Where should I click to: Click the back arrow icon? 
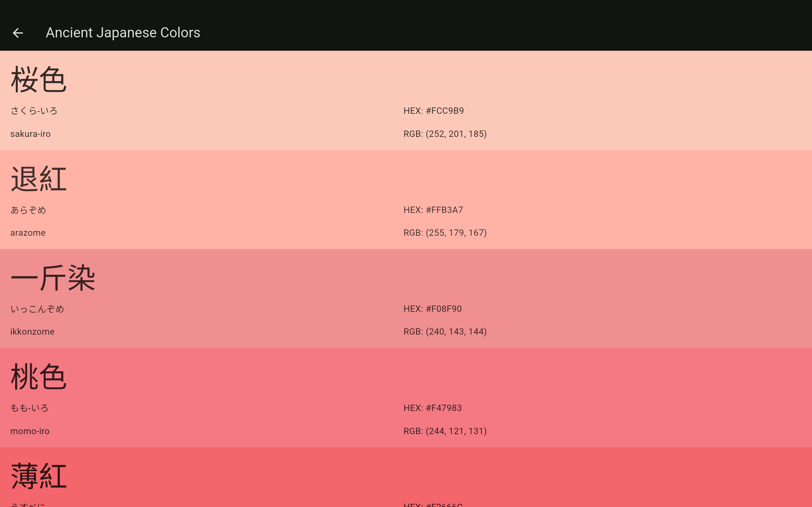point(18,33)
